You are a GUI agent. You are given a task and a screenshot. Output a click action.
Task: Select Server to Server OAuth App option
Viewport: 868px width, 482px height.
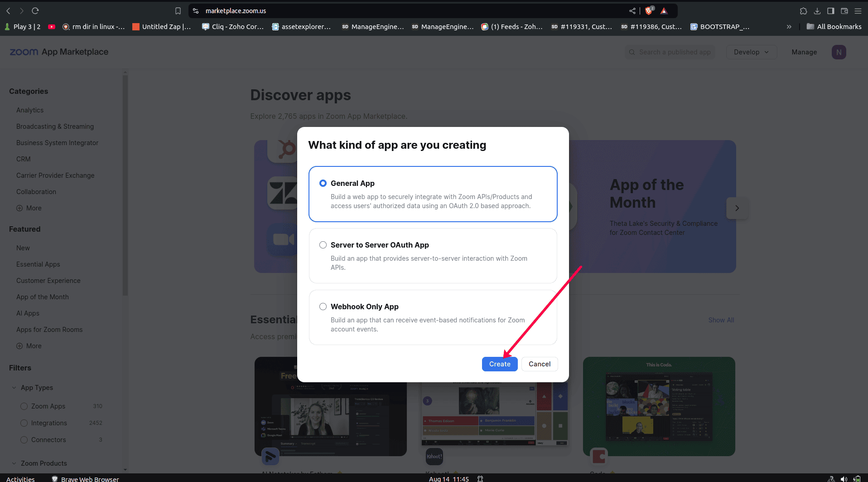tap(323, 245)
